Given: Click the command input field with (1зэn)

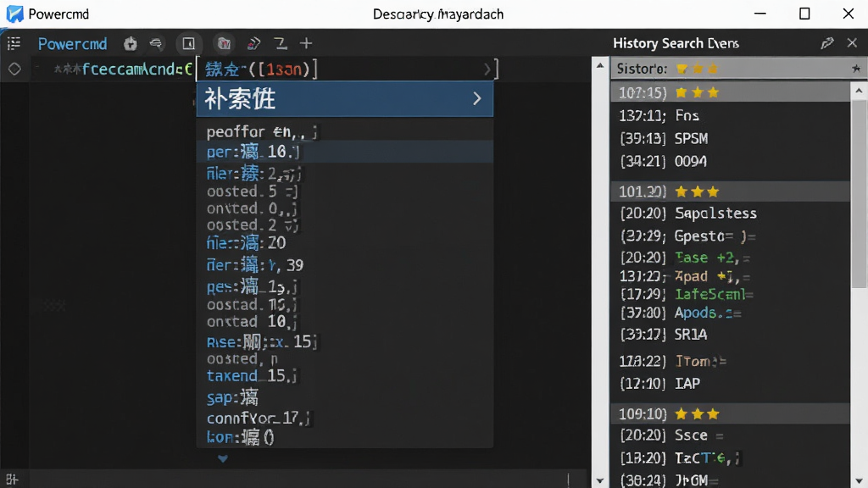Looking at the screenshot, I should coord(348,69).
